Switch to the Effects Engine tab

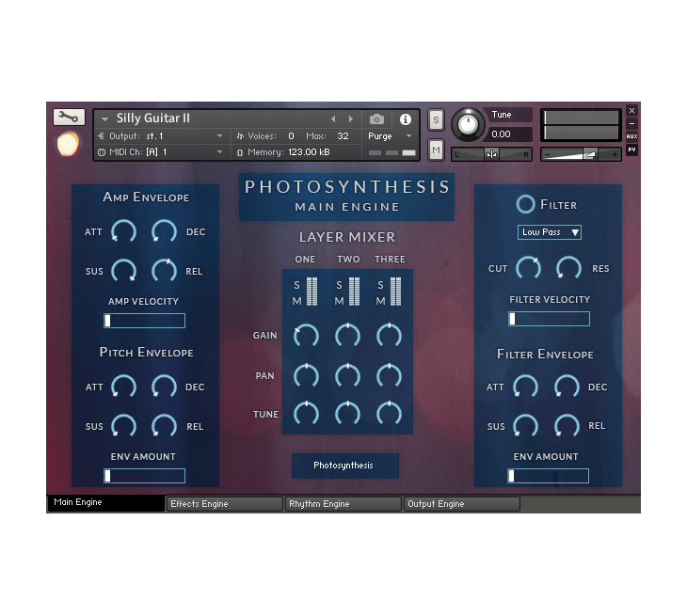coord(224,504)
